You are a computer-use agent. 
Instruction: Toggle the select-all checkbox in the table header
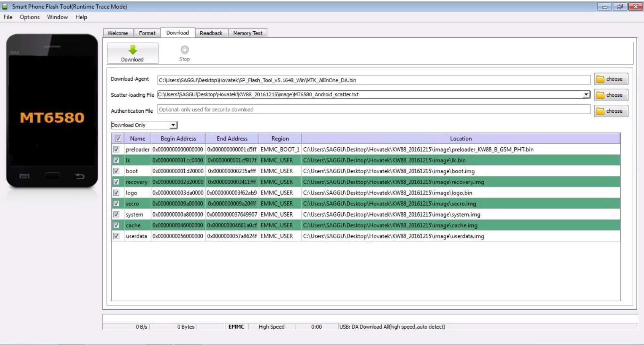[118, 138]
